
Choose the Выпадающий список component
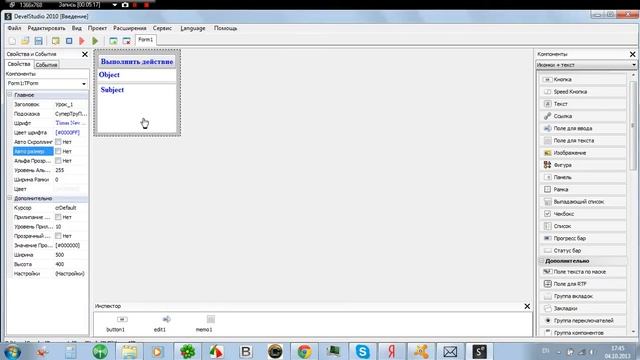click(x=583, y=202)
